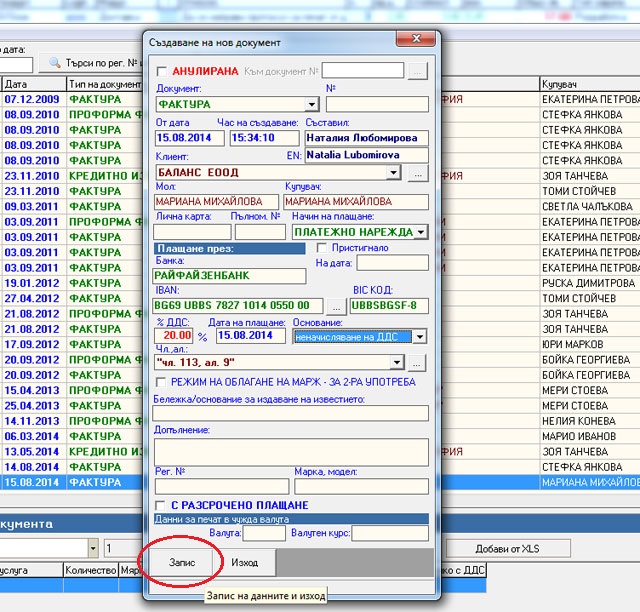
Task: Click the % ДДС value field
Action: pyautogui.click(x=173, y=336)
